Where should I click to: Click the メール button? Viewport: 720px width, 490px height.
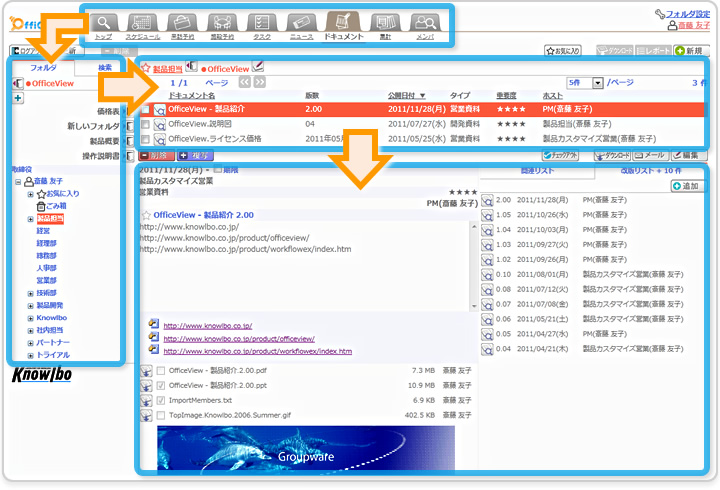(x=651, y=155)
